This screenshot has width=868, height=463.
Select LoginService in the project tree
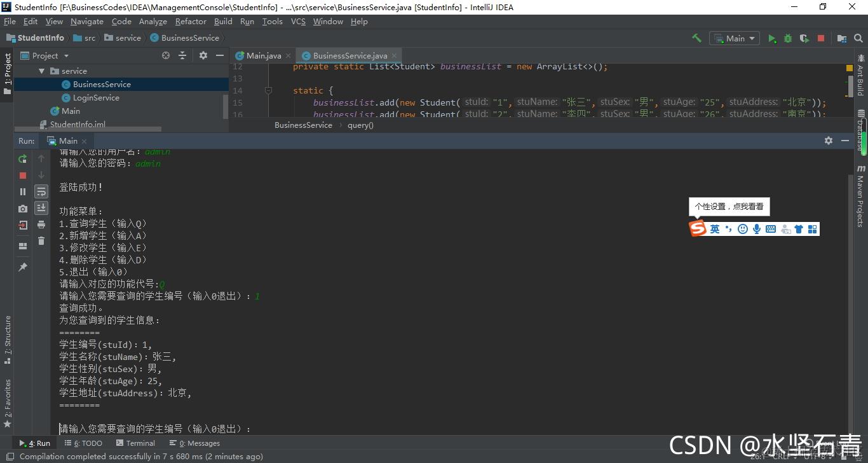(x=96, y=97)
